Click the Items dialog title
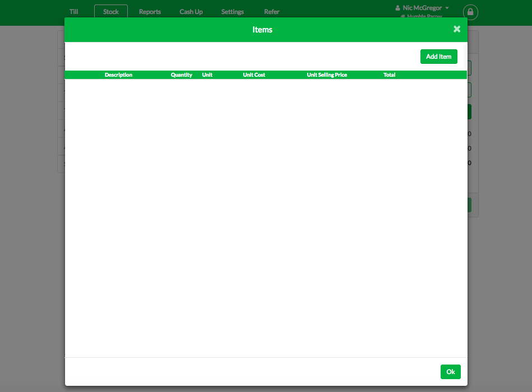Viewport: 532px width, 392px height. coord(262,30)
